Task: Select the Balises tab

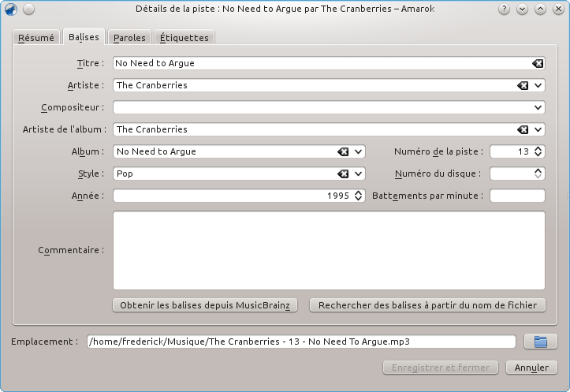Action: (84, 37)
